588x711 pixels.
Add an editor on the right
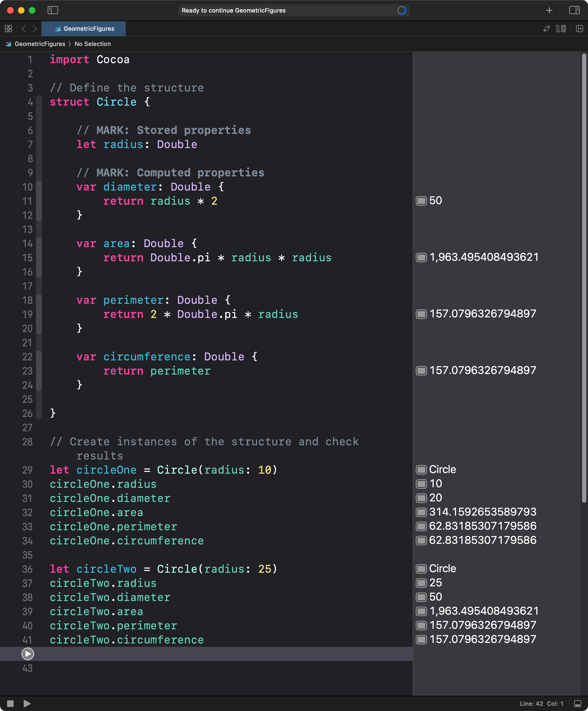pyautogui.click(x=579, y=29)
